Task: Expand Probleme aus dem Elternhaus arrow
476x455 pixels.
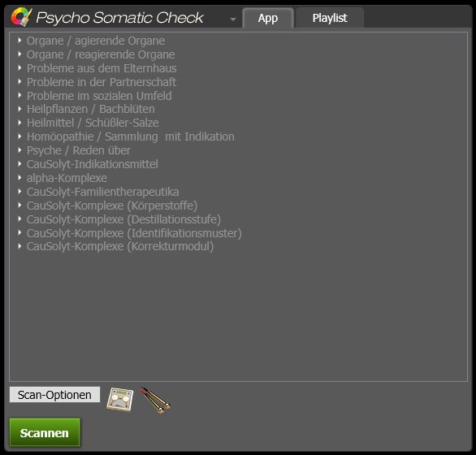Action: 19,67
